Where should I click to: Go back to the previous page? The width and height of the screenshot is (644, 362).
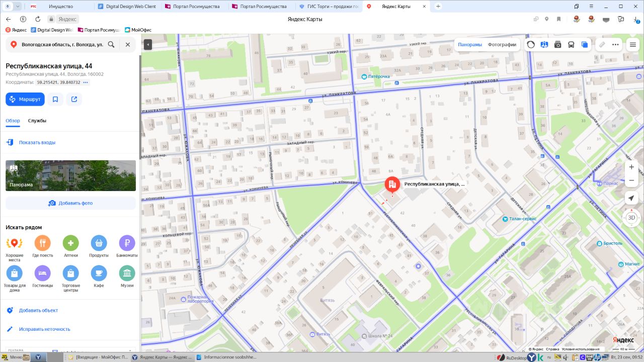coord(8,19)
